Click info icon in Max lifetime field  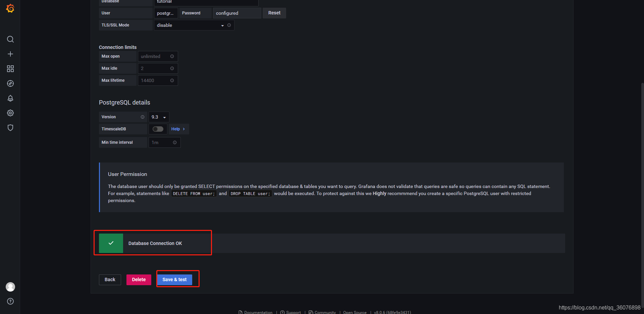tap(172, 80)
